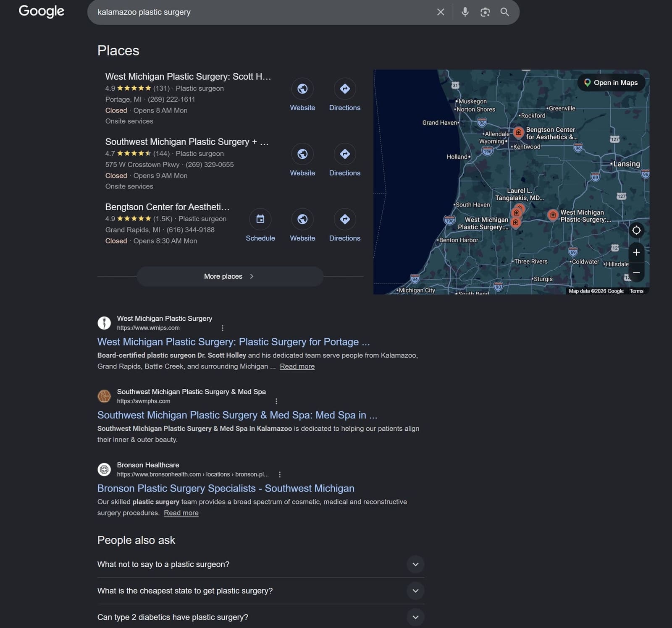The width and height of the screenshot is (672, 628).
Task: Zoom in on the map
Action: [636, 252]
